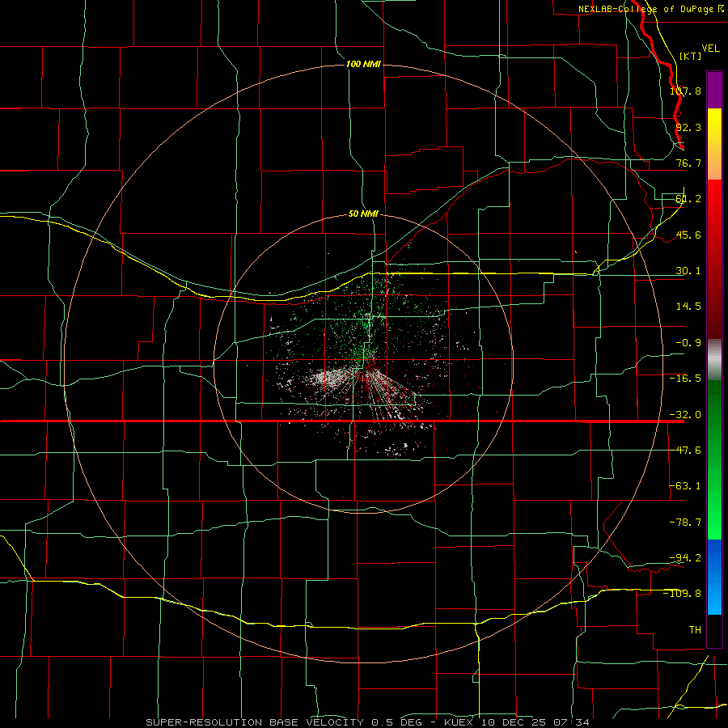The width and height of the screenshot is (728, 728).
Task: Click the -0.9 velocity scale value
Action: point(688,343)
